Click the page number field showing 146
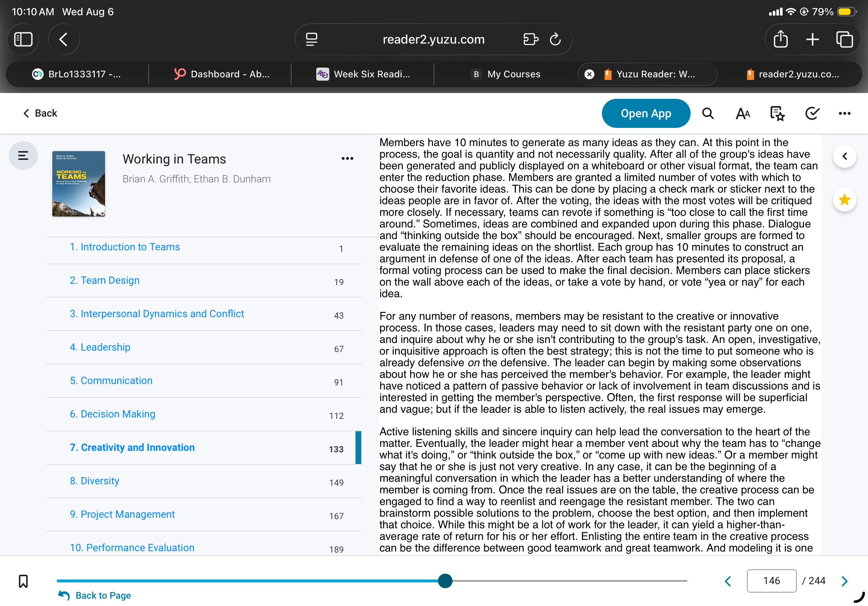The width and height of the screenshot is (868, 606). coord(771,581)
